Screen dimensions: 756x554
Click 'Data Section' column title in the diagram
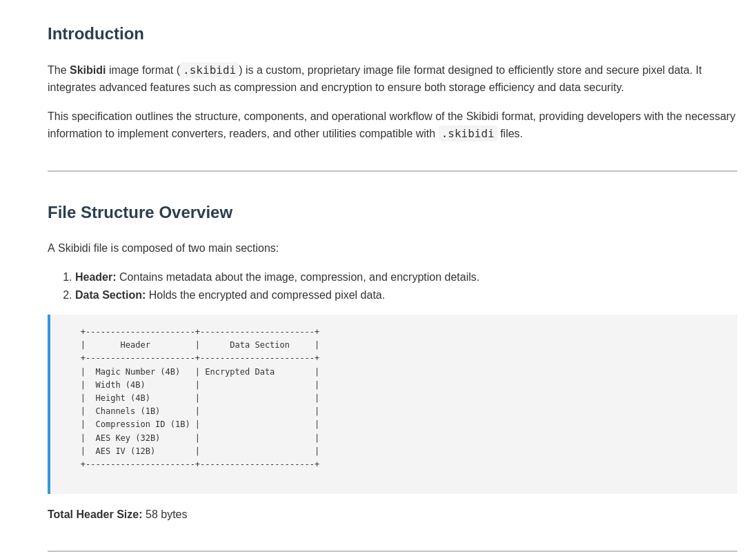259,345
